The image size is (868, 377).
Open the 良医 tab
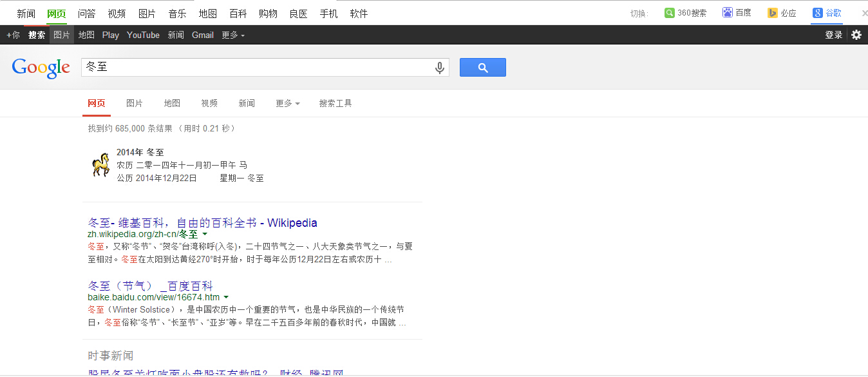tap(299, 14)
